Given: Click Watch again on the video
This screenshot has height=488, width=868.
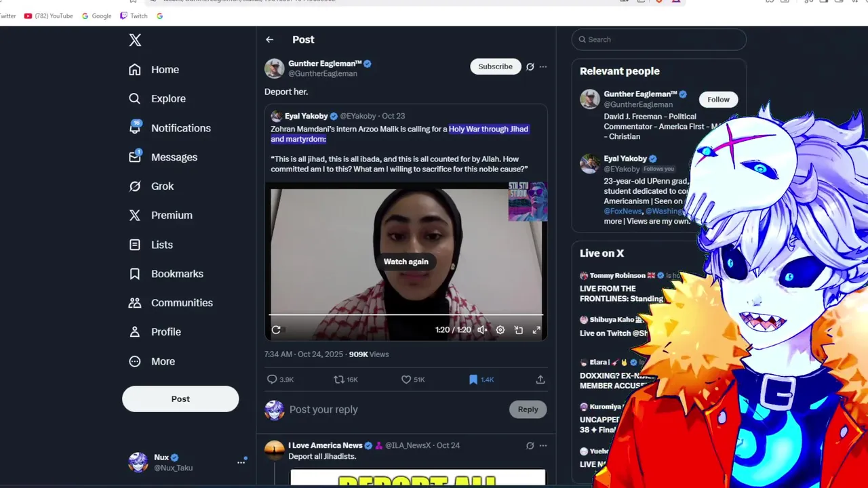Looking at the screenshot, I should point(406,262).
